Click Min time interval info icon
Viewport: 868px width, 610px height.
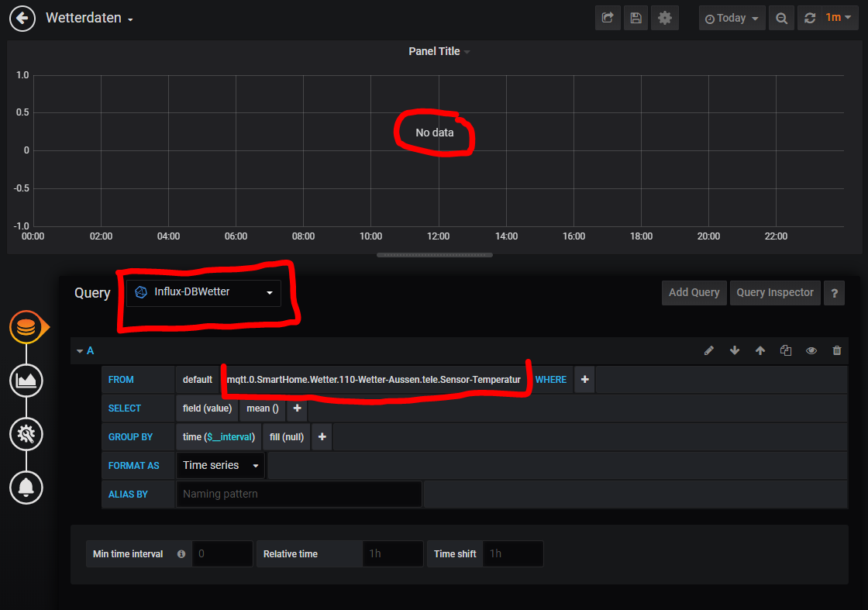(181, 554)
